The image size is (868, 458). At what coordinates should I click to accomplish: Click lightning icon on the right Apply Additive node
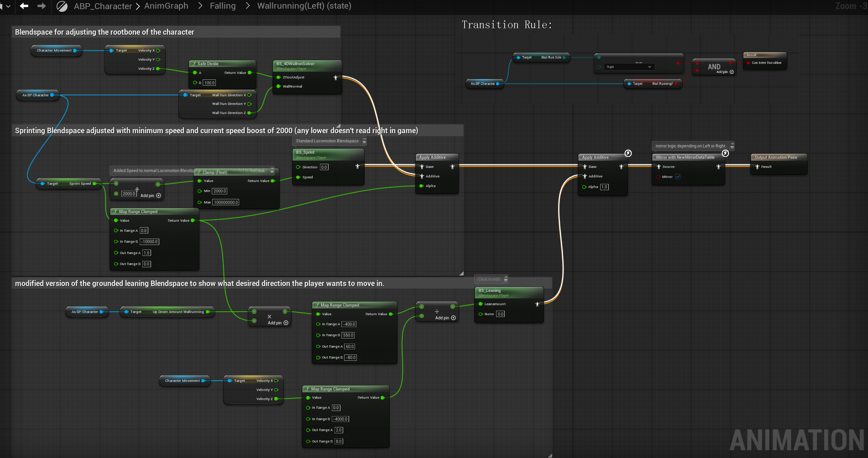[x=628, y=153]
